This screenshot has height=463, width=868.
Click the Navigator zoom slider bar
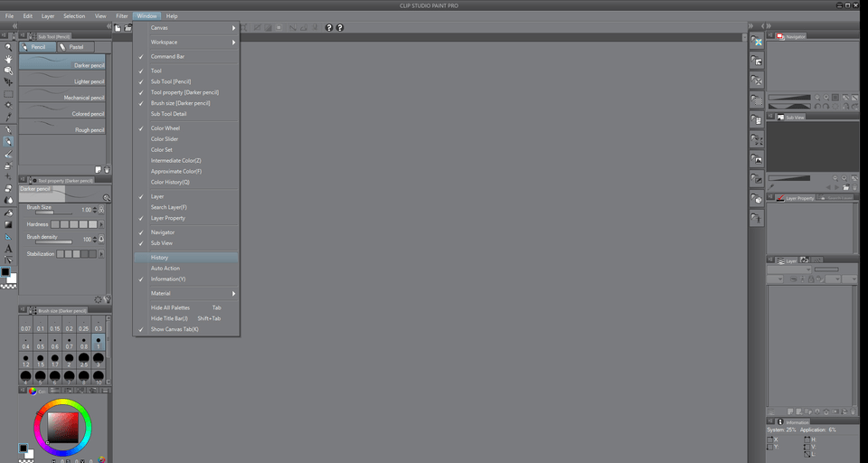pos(788,98)
